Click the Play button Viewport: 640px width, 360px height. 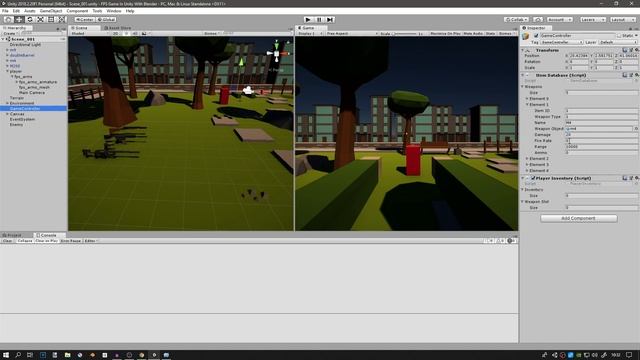click(308, 19)
